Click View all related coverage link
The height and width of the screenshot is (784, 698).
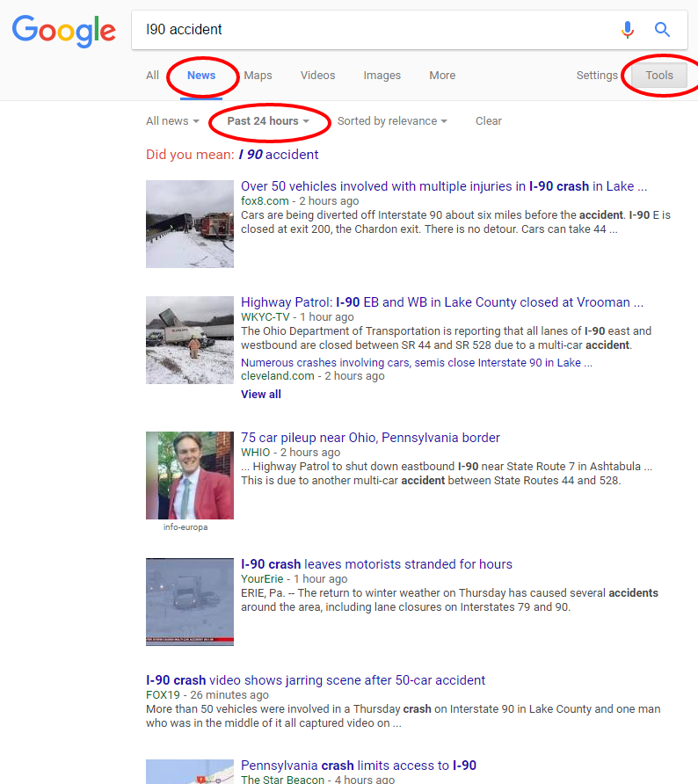[x=261, y=395]
